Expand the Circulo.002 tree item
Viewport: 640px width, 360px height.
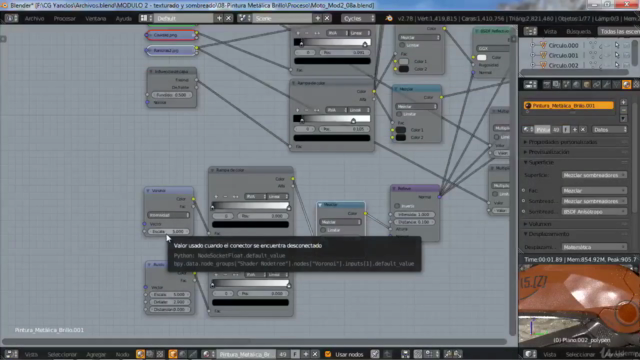tap(532, 65)
